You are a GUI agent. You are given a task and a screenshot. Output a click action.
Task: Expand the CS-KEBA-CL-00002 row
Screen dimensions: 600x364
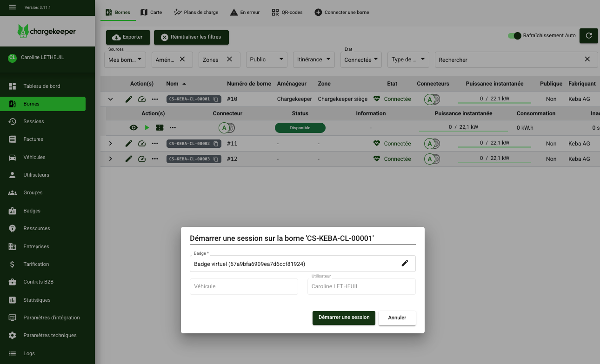[x=111, y=144]
